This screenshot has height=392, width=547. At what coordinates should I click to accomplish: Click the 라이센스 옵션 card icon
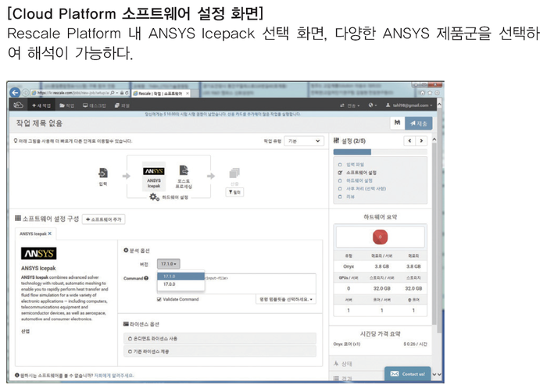pos(126,324)
